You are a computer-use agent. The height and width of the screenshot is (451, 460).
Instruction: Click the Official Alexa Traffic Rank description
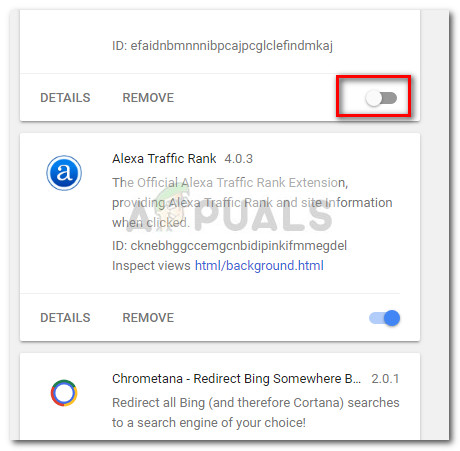point(252,202)
